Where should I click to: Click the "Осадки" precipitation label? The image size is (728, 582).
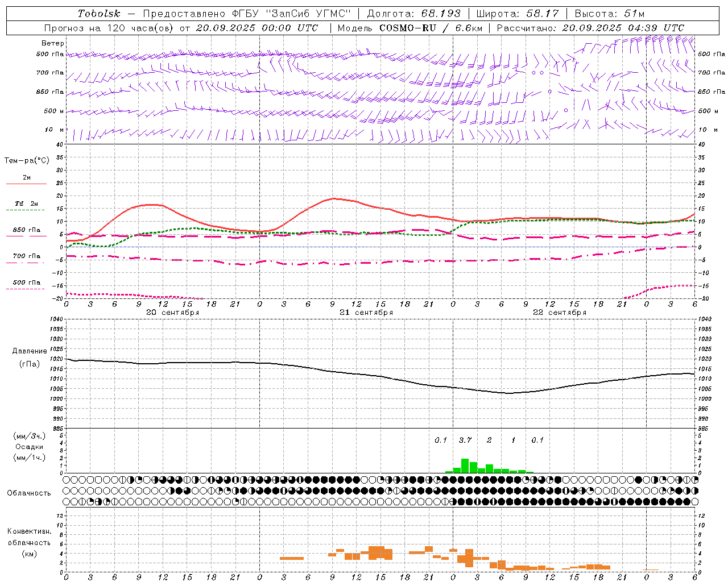[29, 447]
